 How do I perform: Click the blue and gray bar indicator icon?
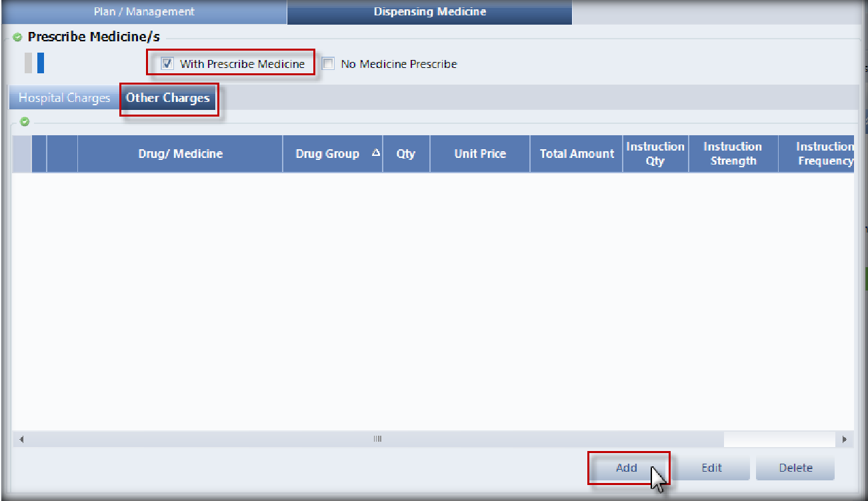[x=34, y=63]
